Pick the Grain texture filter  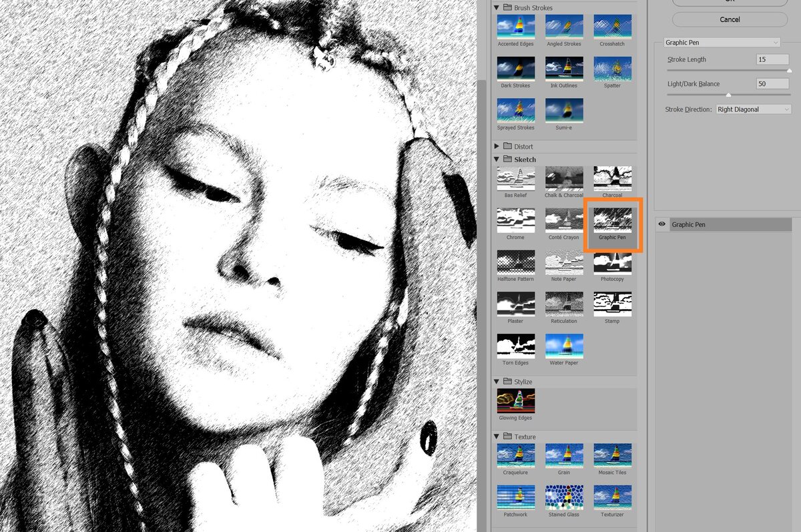point(564,455)
